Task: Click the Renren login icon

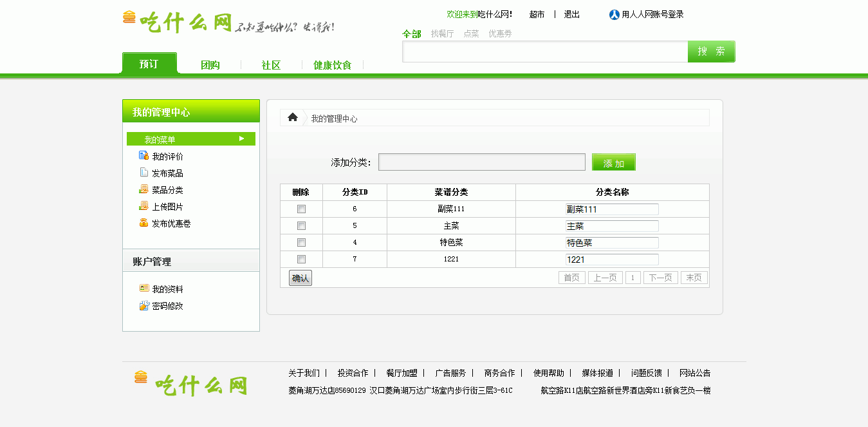Action: (x=614, y=15)
